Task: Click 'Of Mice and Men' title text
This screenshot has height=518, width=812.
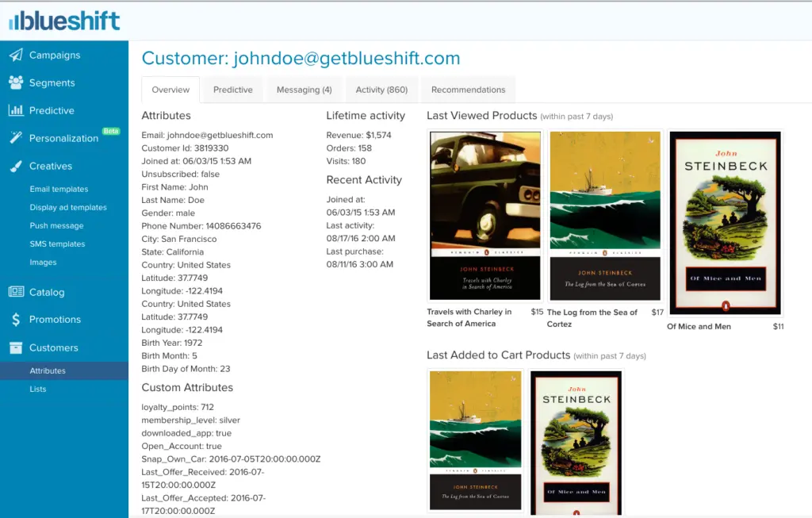Action: point(699,326)
